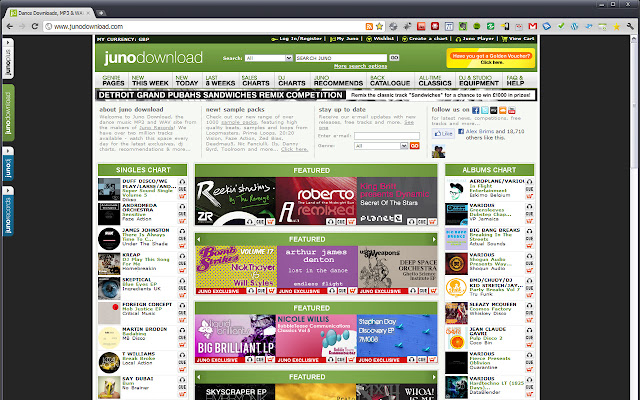Play preview of Roberto Remixed featured release

click(331, 222)
